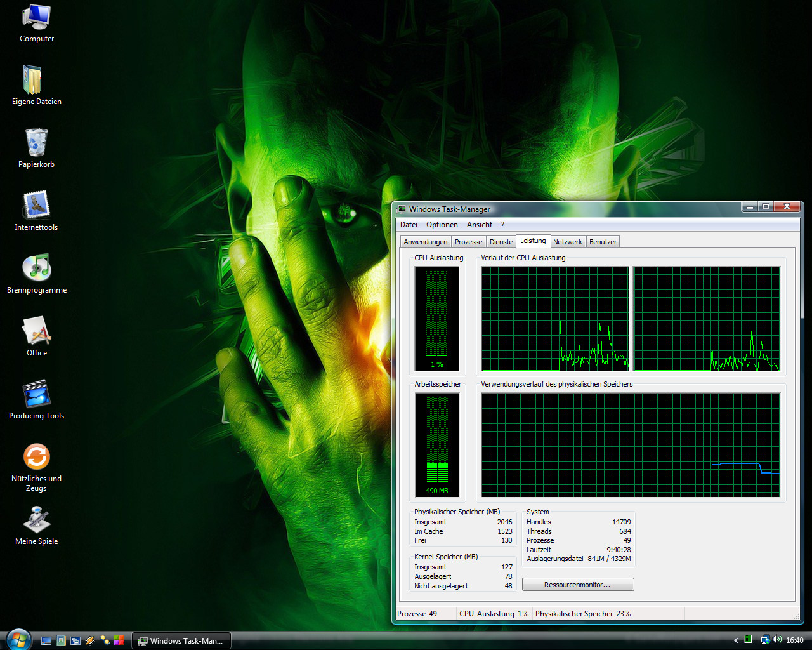Open the Ansicht menu
The height and width of the screenshot is (650, 812).
(480, 225)
